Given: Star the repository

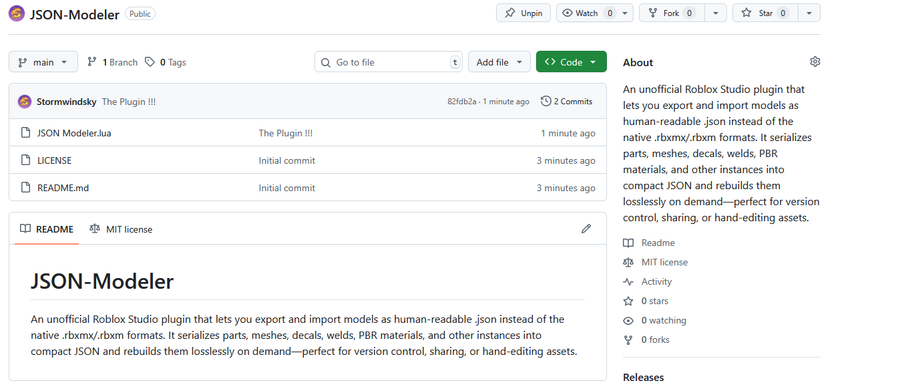Looking at the screenshot, I should [765, 13].
